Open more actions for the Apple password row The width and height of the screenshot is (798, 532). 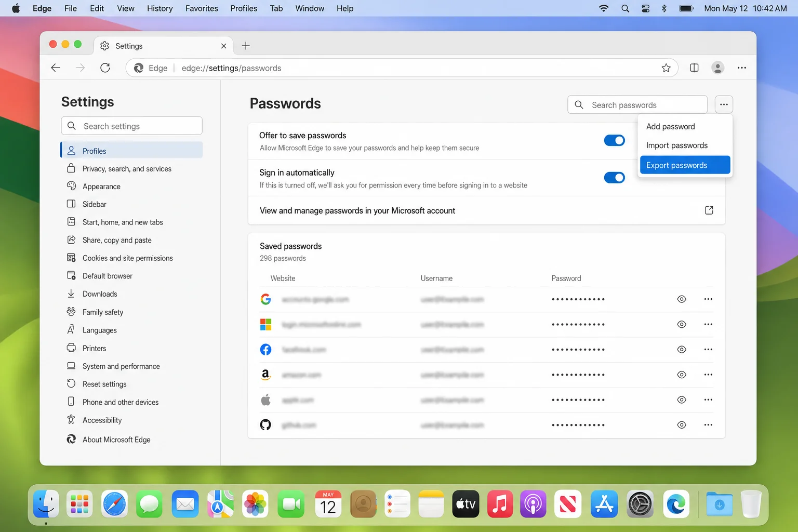[x=708, y=400]
